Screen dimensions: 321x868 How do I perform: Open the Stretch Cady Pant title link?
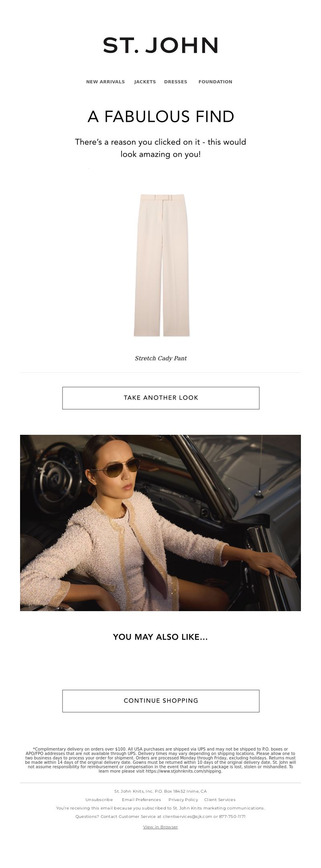(x=160, y=358)
